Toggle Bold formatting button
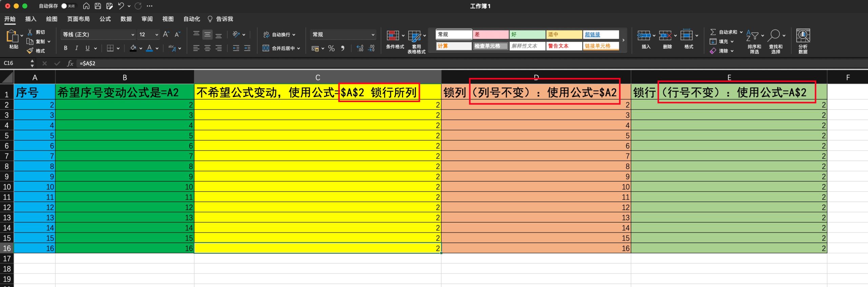Viewport: 868px width, 287px height. pos(65,48)
